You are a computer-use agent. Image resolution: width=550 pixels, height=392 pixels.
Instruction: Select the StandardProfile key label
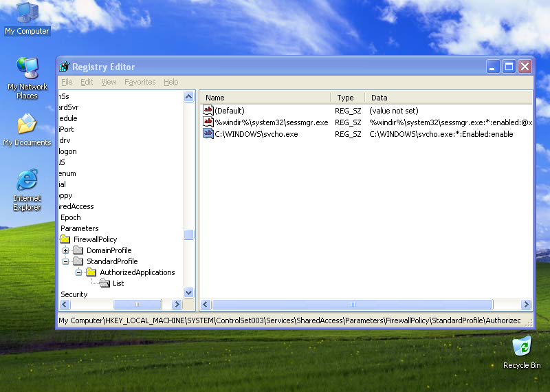tap(112, 261)
